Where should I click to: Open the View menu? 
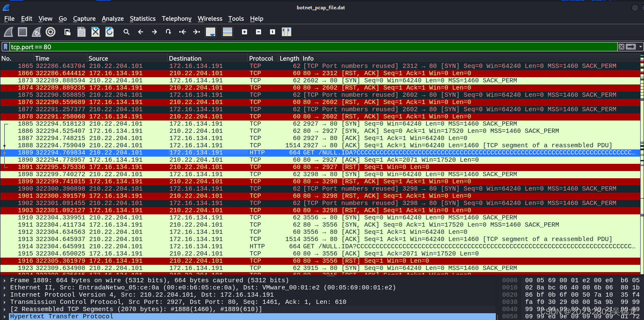point(45,19)
